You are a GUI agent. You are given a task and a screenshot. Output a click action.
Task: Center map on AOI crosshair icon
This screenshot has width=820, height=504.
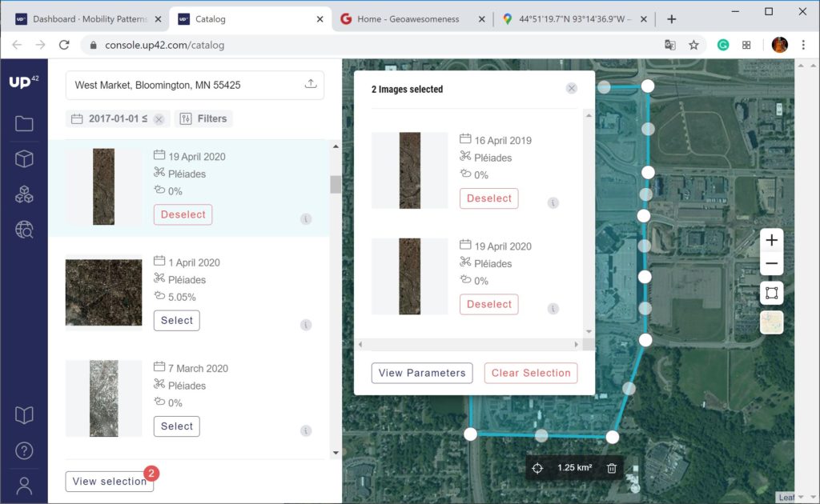[537, 468]
